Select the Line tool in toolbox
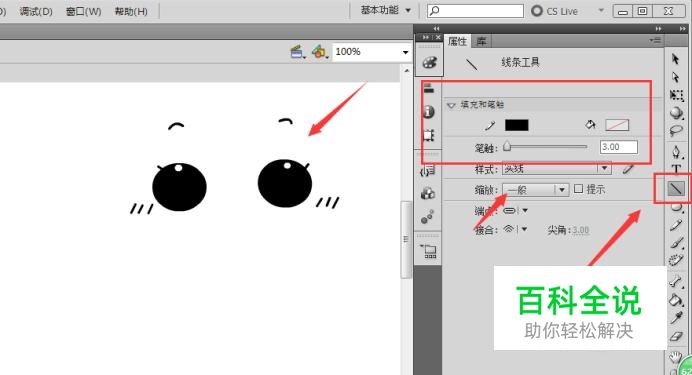The height and width of the screenshot is (375, 692). tap(676, 188)
